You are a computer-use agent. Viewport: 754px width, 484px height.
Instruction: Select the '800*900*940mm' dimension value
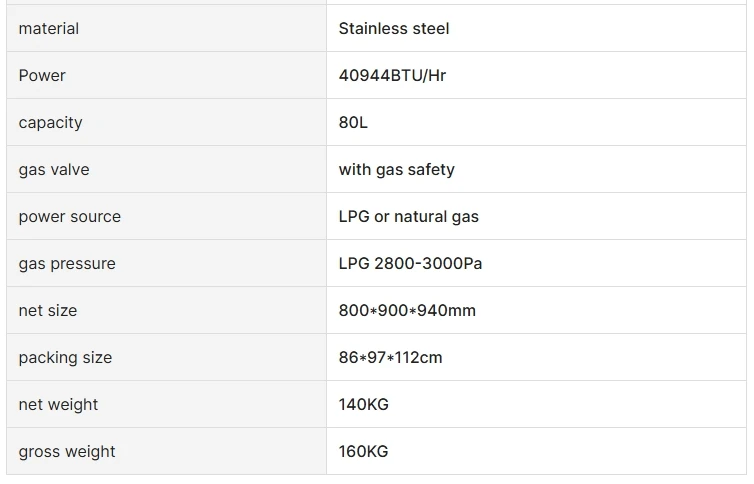coord(407,310)
